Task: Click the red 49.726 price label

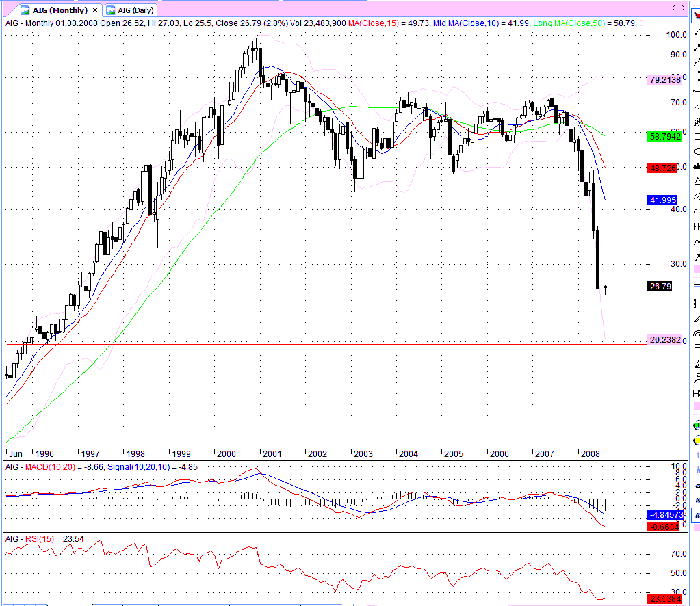Action: click(662, 168)
